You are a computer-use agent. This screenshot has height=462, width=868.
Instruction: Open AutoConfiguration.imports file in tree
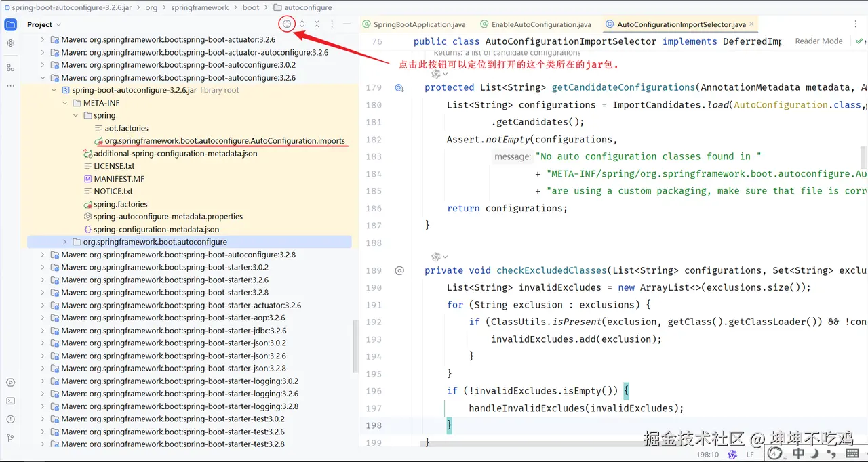click(x=224, y=141)
